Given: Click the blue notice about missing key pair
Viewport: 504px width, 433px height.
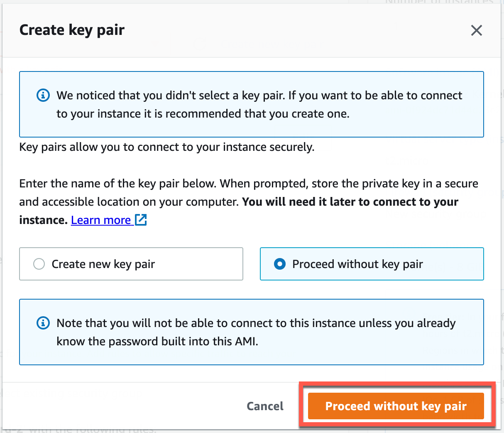Looking at the screenshot, I should point(252,104).
